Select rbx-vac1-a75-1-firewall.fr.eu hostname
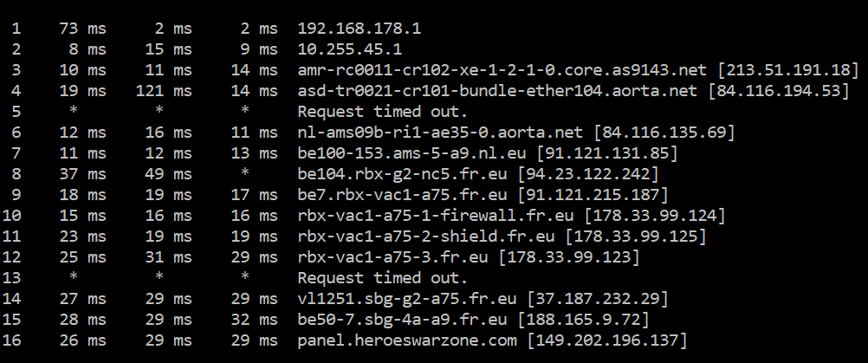Image resolution: width=868 pixels, height=363 pixels. pos(436,216)
